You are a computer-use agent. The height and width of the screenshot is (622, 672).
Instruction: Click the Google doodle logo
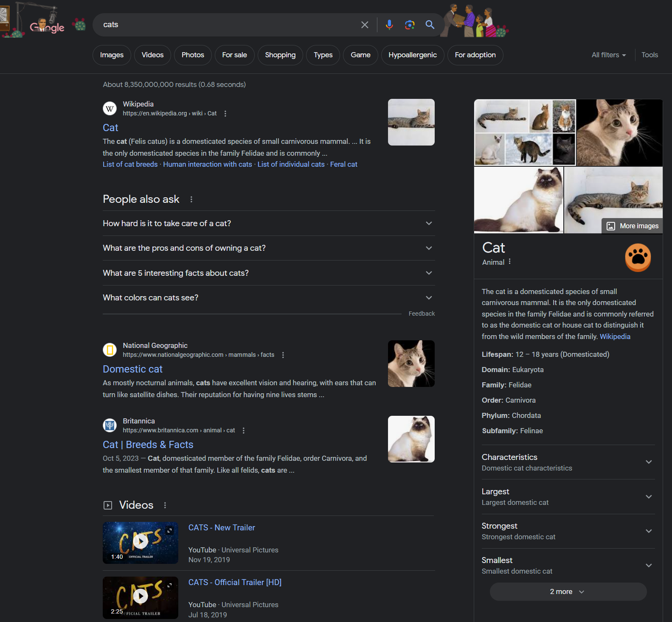click(x=47, y=26)
